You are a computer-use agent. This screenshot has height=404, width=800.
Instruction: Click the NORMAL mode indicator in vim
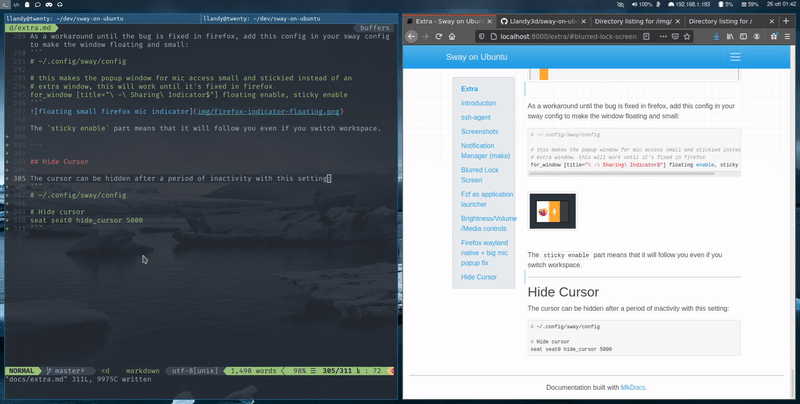21,371
